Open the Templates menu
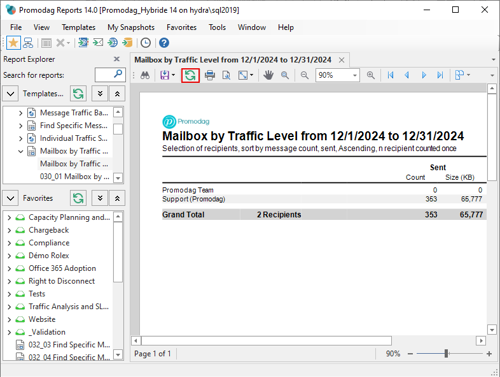This screenshot has height=377, width=500. click(79, 27)
